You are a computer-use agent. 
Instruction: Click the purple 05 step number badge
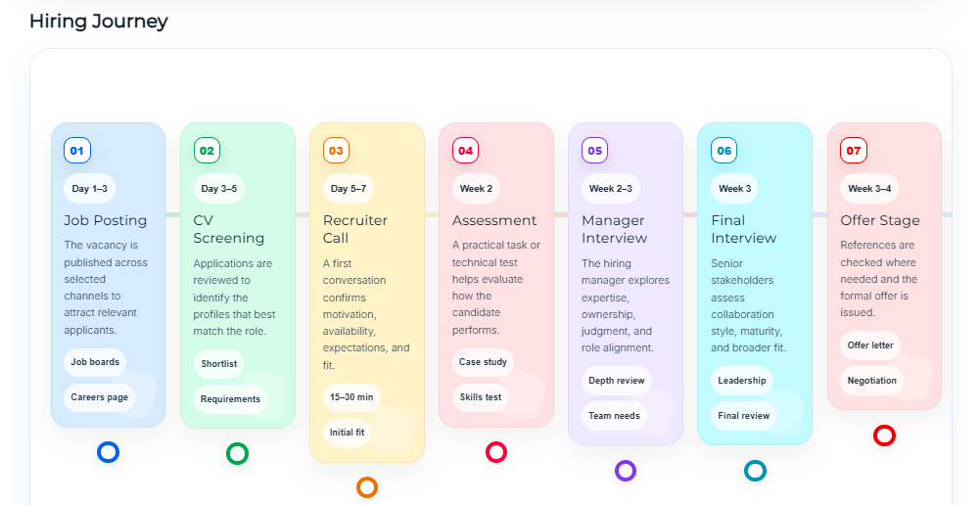[x=594, y=151]
